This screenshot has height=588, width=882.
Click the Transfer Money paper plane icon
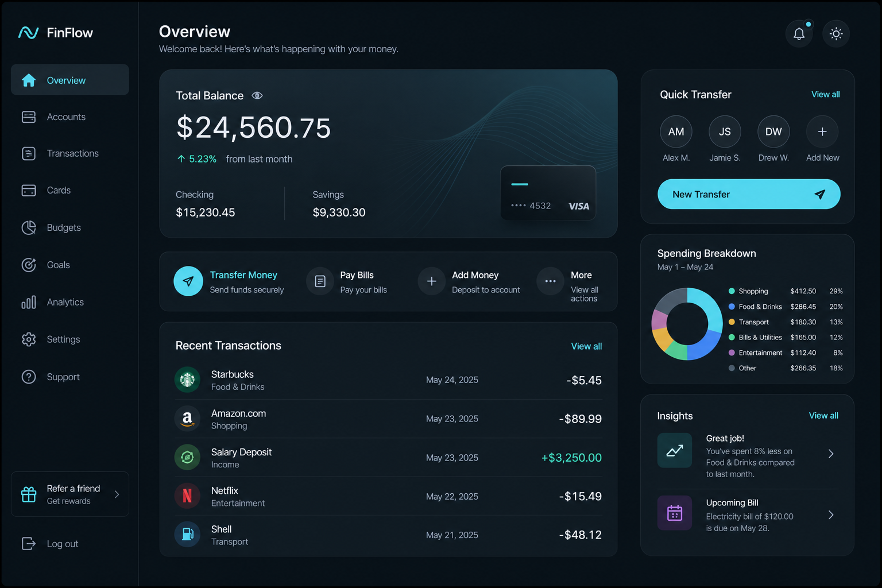(x=188, y=281)
